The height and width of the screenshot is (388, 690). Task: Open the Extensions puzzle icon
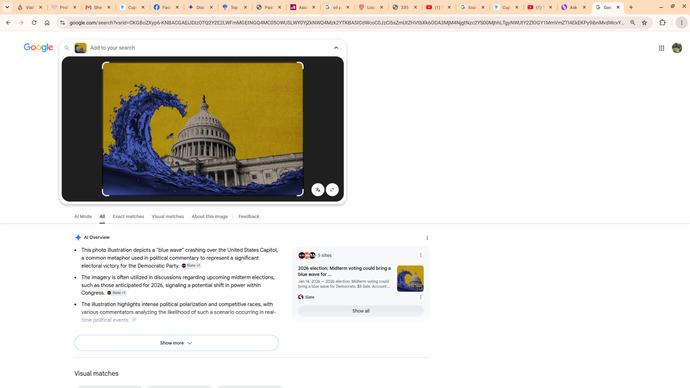pyautogui.click(x=662, y=22)
